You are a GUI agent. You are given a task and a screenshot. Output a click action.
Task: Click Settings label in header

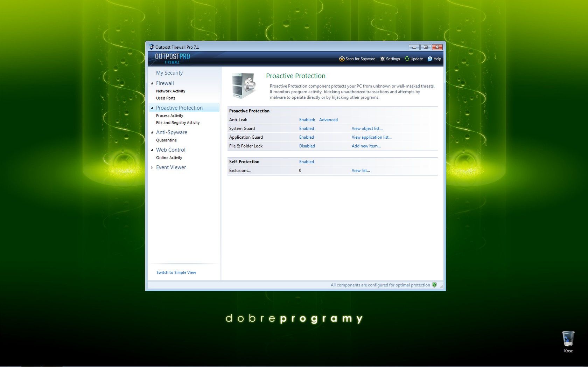pos(393,59)
